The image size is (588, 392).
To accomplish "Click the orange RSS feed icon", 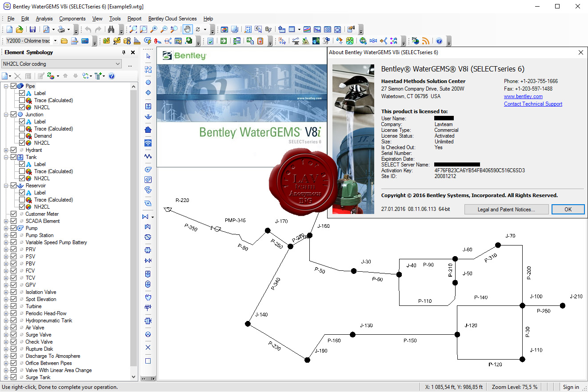I will (425, 41).
